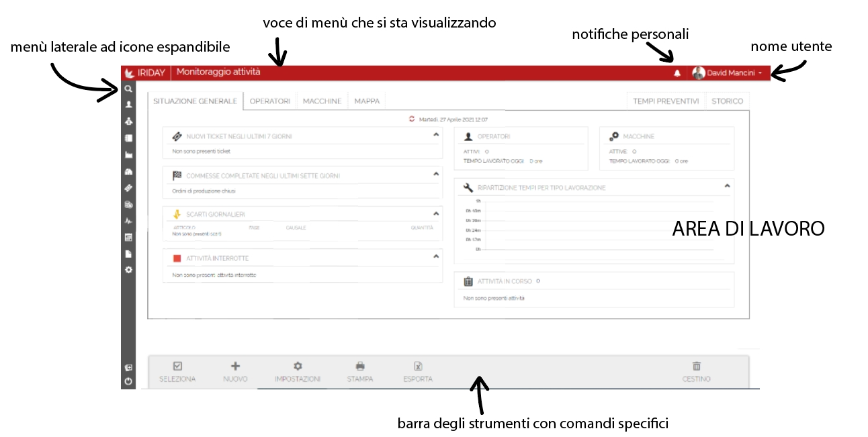
Task: Collapse the Scarti Giornalieri panel
Action: click(x=436, y=213)
